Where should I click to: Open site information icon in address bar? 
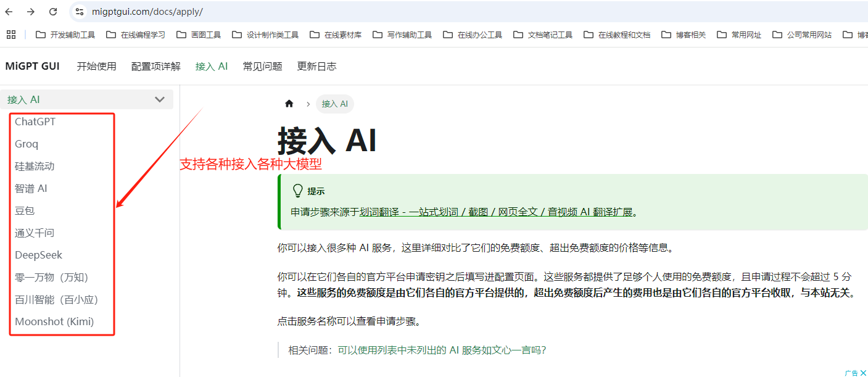pos(79,12)
